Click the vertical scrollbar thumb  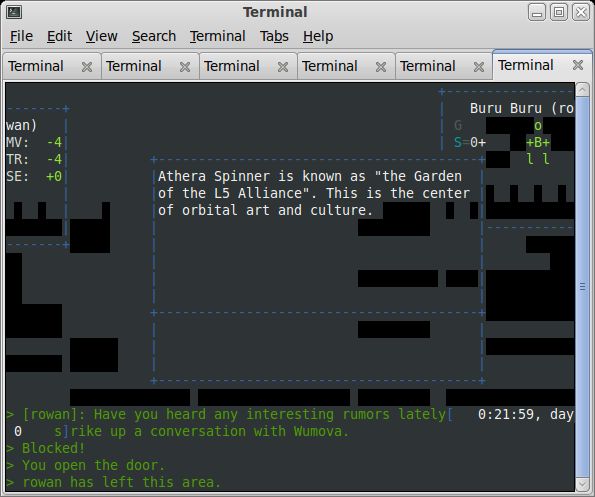[582, 287]
